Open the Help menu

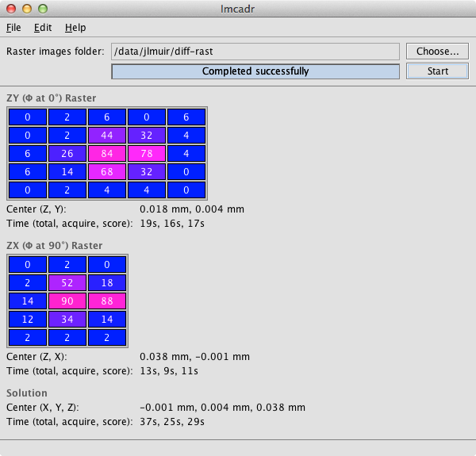(x=75, y=28)
